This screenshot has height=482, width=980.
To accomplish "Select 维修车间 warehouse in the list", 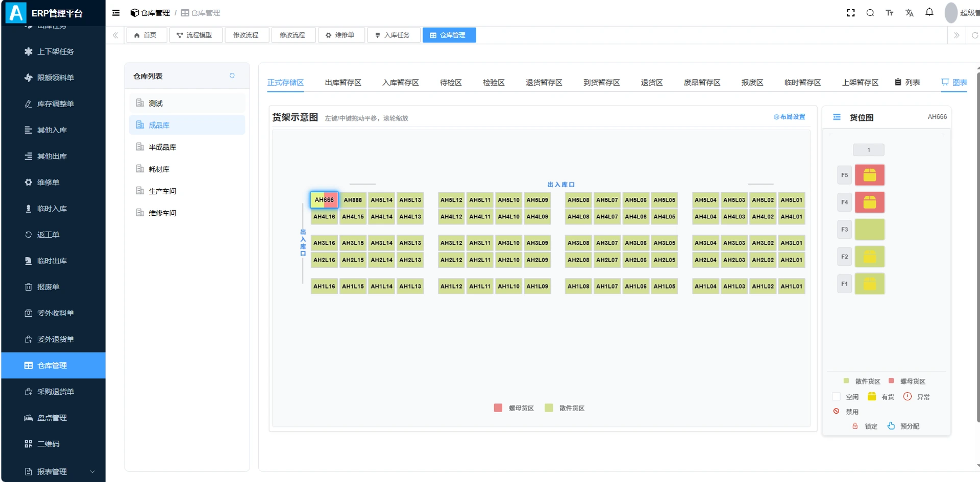I will pos(187,213).
